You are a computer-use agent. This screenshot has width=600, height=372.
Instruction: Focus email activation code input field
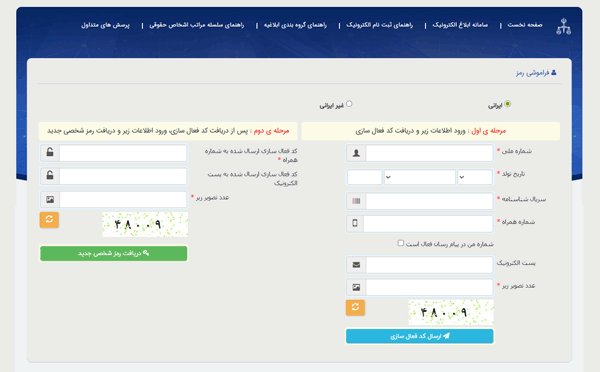(x=123, y=176)
